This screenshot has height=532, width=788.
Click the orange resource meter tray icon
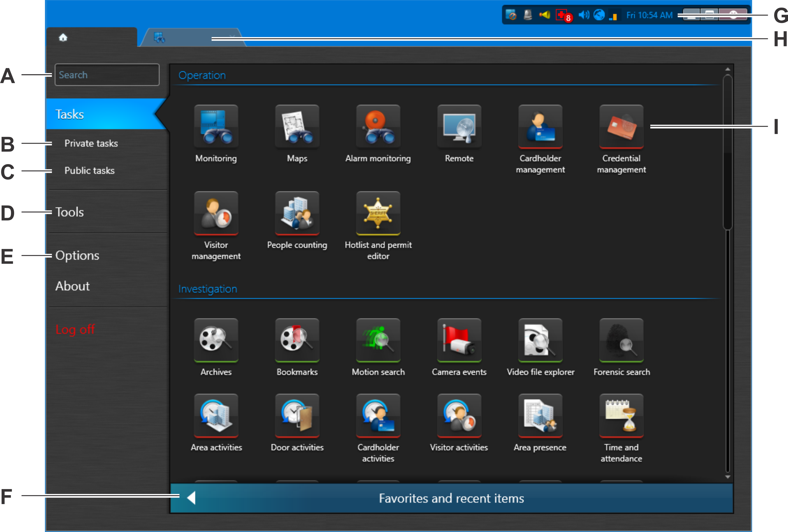tap(613, 16)
